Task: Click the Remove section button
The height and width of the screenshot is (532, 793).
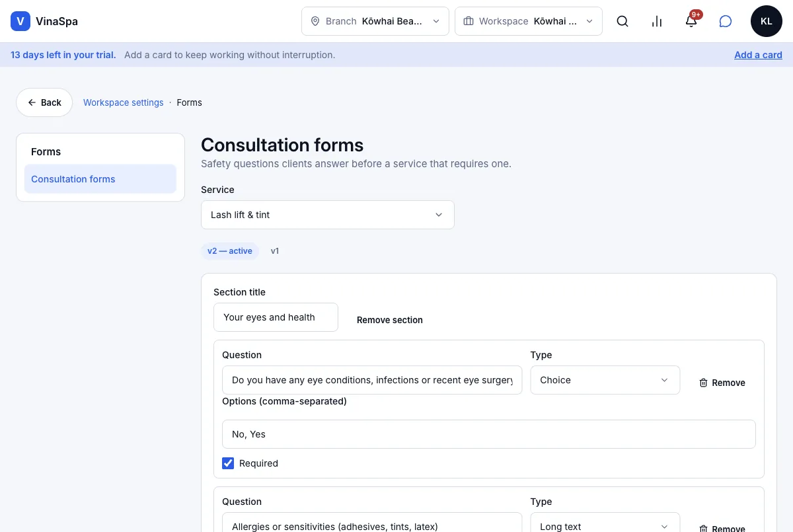Action: coord(390,320)
